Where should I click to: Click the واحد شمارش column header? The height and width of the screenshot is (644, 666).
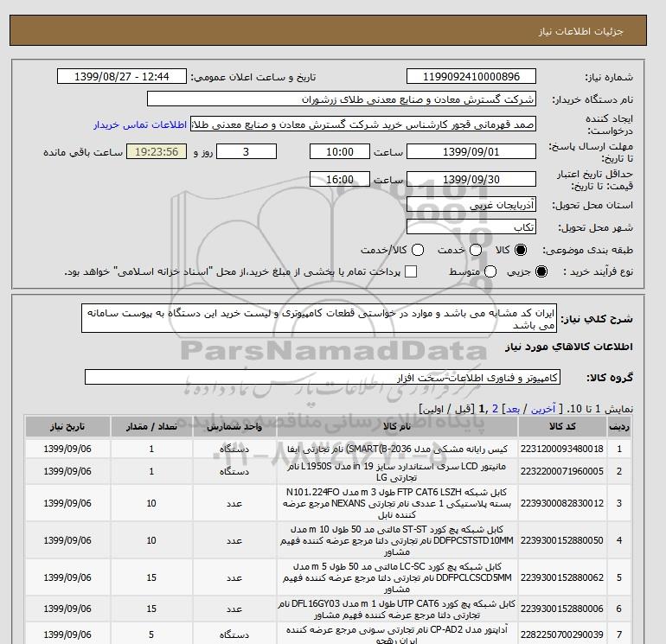click(x=234, y=427)
